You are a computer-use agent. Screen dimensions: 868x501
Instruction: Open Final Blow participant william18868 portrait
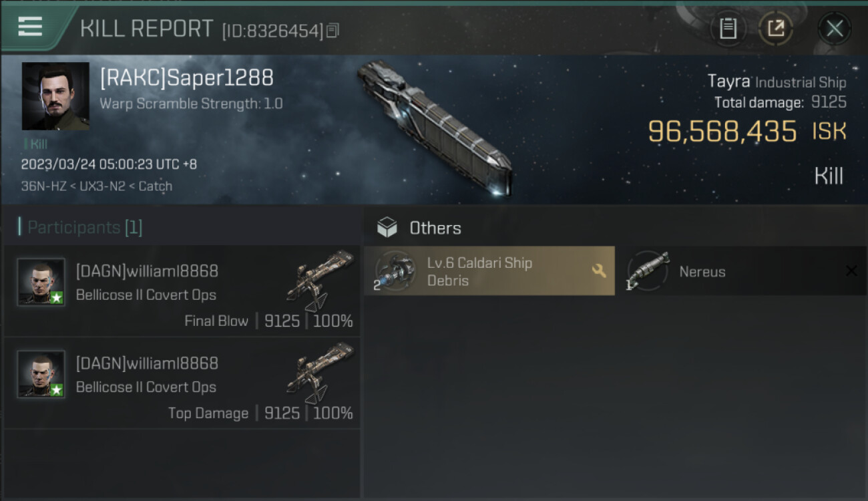[x=41, y=282]
